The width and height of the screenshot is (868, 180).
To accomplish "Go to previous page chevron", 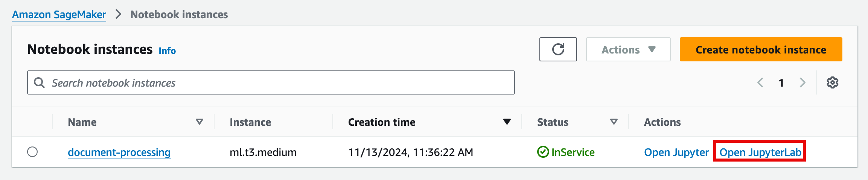I will tap(760, 82).
